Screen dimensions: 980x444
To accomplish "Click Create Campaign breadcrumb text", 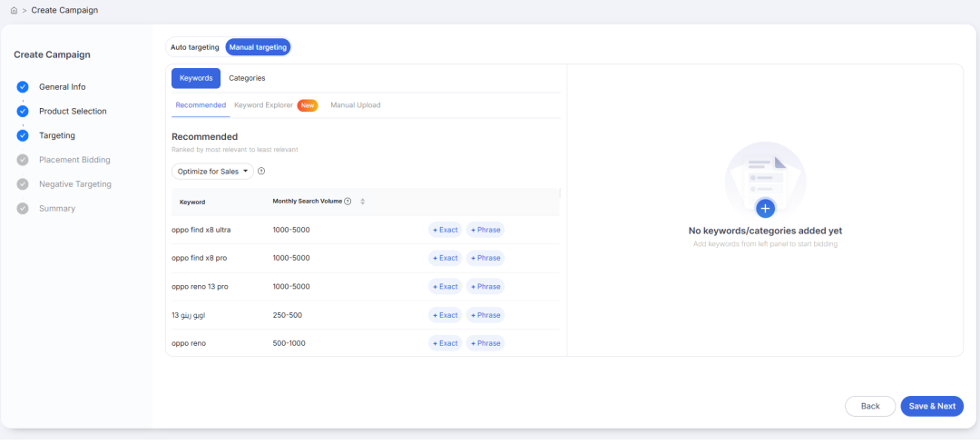I will tap(64, 11).
